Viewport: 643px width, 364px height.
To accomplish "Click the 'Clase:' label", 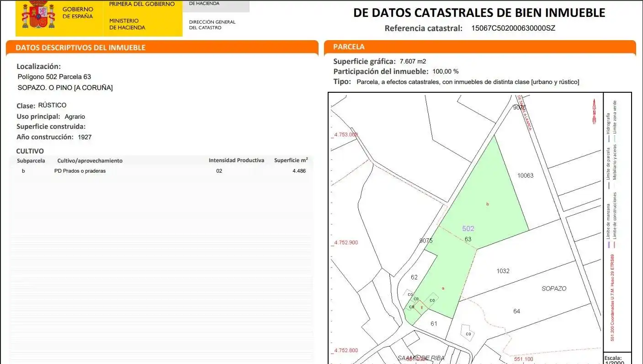I will point(26,106).
